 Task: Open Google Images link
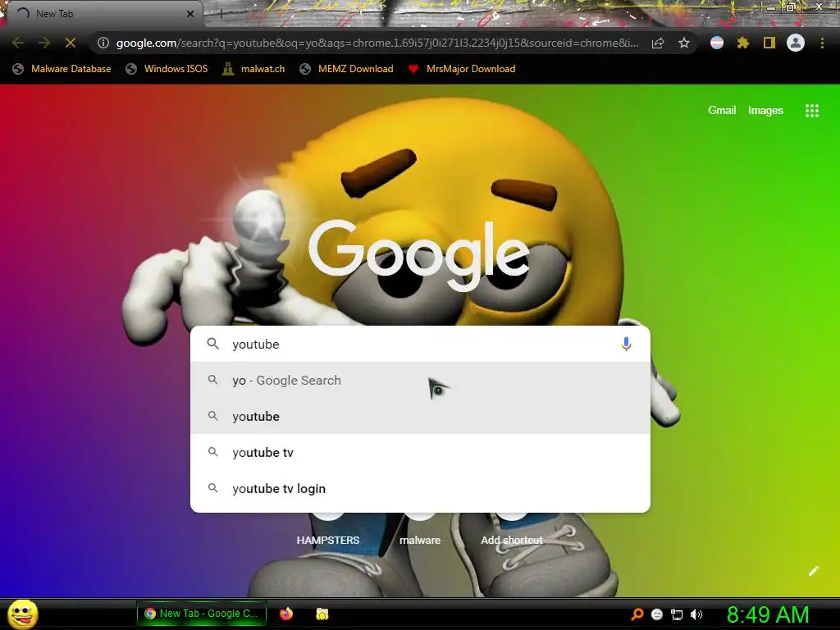(x=765, y=111)
